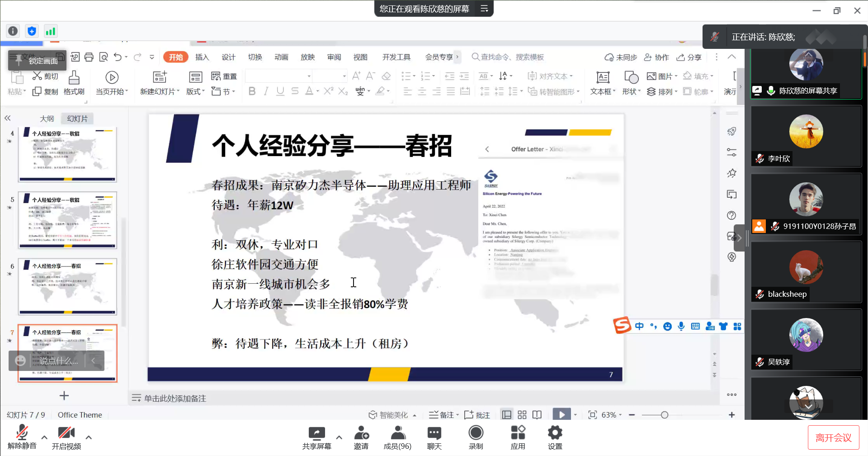The image size is (868, 456).
Task: Start recording with the Record icon
Action: (476, 434)
